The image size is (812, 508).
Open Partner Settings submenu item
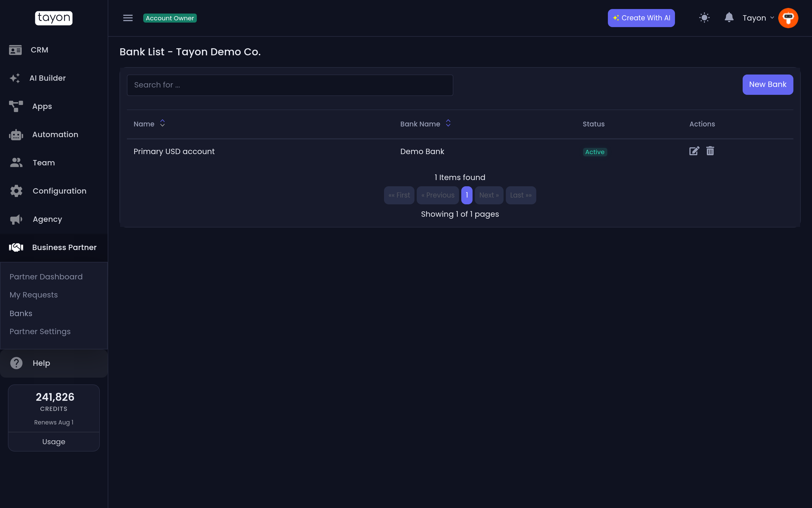40,332
